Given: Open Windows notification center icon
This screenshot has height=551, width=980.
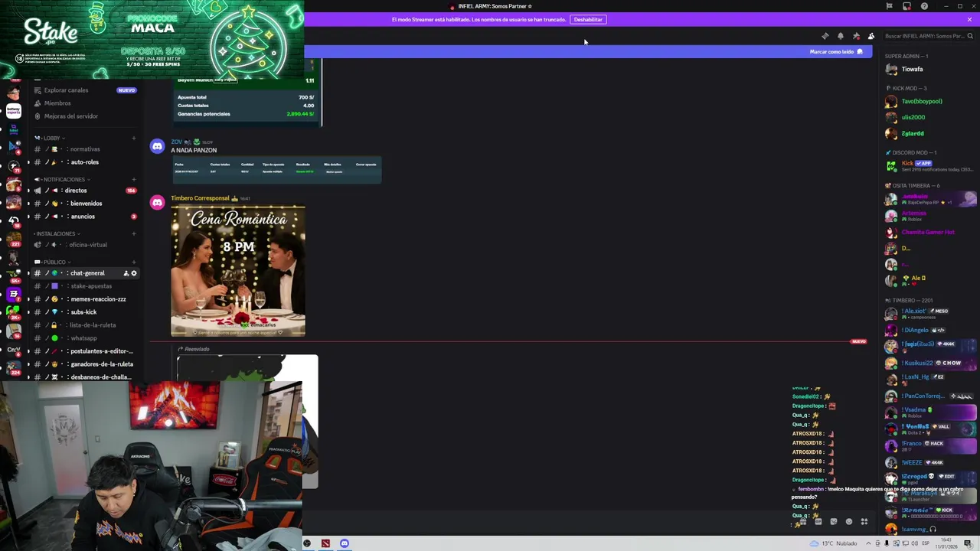Looking at the screenshot, I should (x=968, y=543).
